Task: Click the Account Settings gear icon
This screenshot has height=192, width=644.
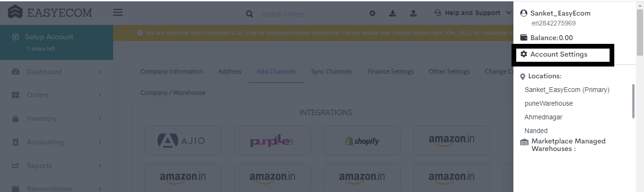Action: click(524, 54)
